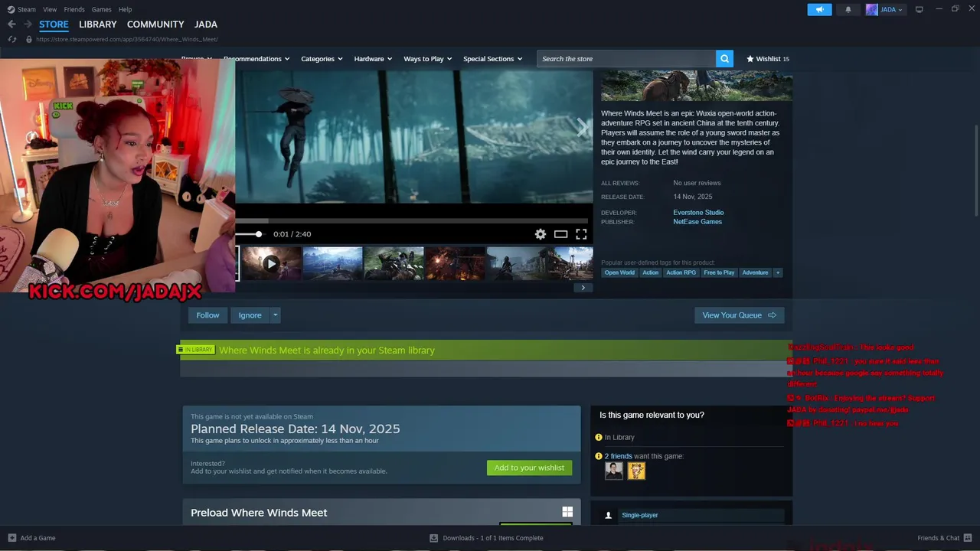The height and width of the screenshot is (551, 980).
Task: Click Add to your wishlist
Action: 529,468
